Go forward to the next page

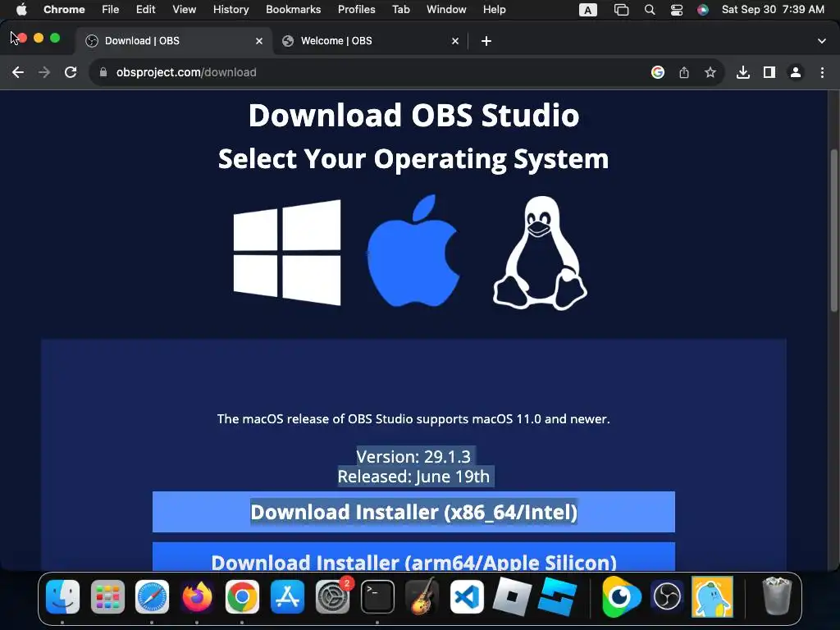[x=44, y=72]
